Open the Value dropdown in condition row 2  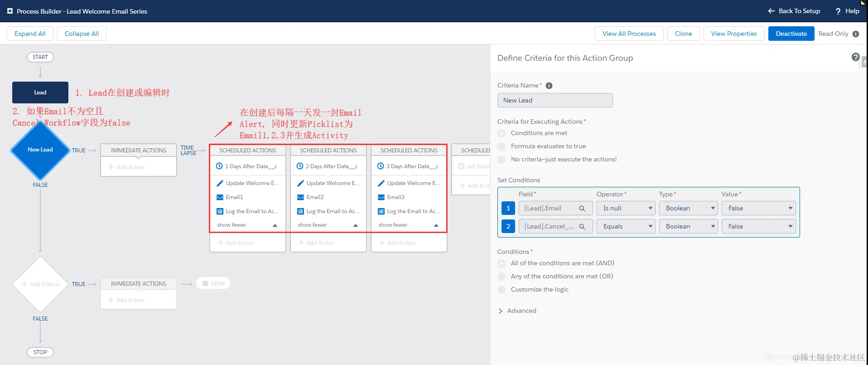(759, 227)
